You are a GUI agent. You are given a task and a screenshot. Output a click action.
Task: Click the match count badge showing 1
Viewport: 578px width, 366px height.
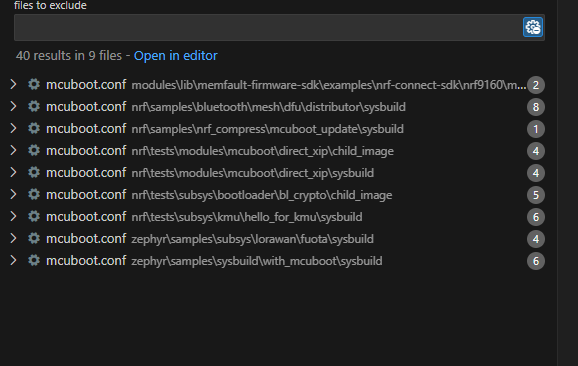(536, 129)
